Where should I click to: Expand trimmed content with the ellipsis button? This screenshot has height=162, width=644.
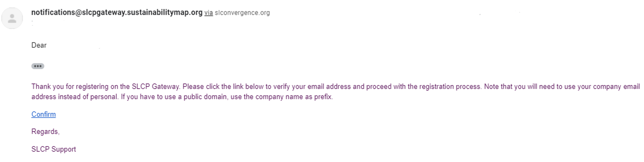pos(38,66)
